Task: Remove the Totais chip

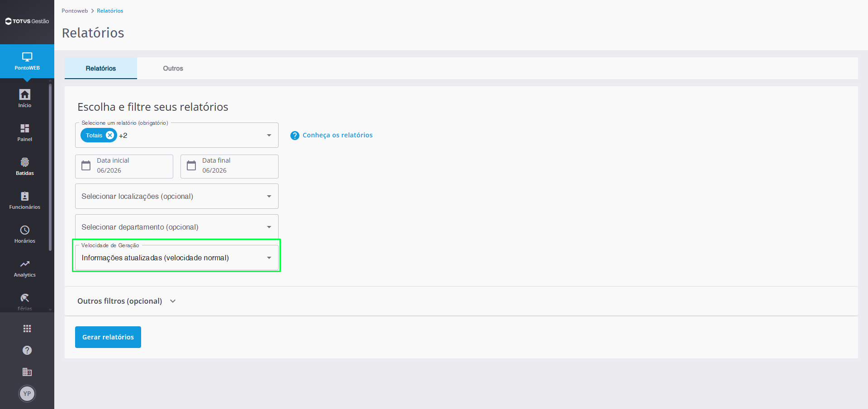Action: 110,135
